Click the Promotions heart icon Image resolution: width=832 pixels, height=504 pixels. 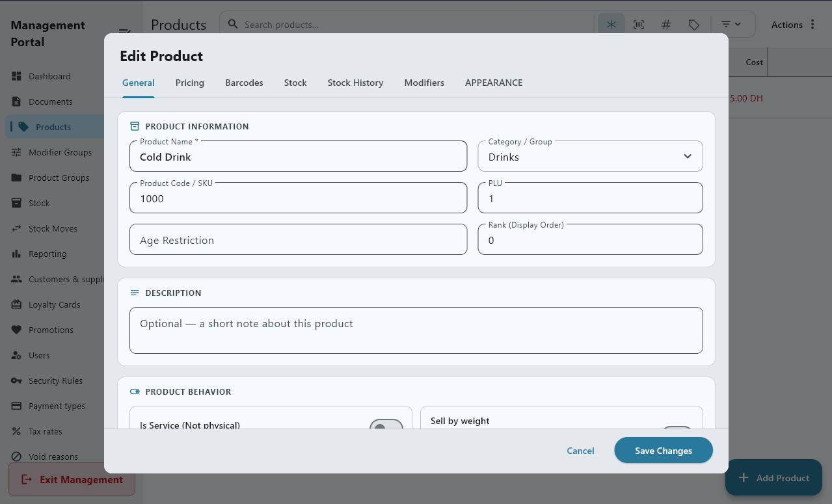click(x=16, y=330)
